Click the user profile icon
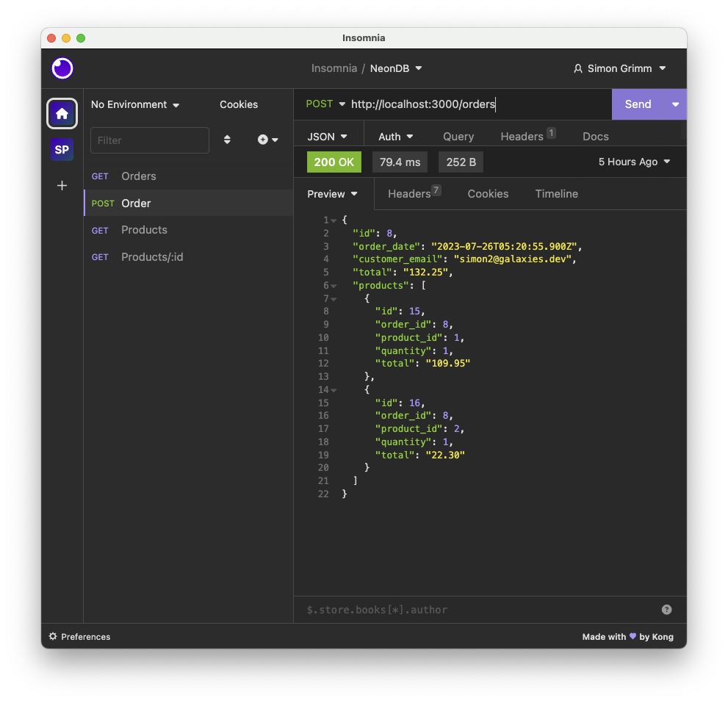 point(578,69)
